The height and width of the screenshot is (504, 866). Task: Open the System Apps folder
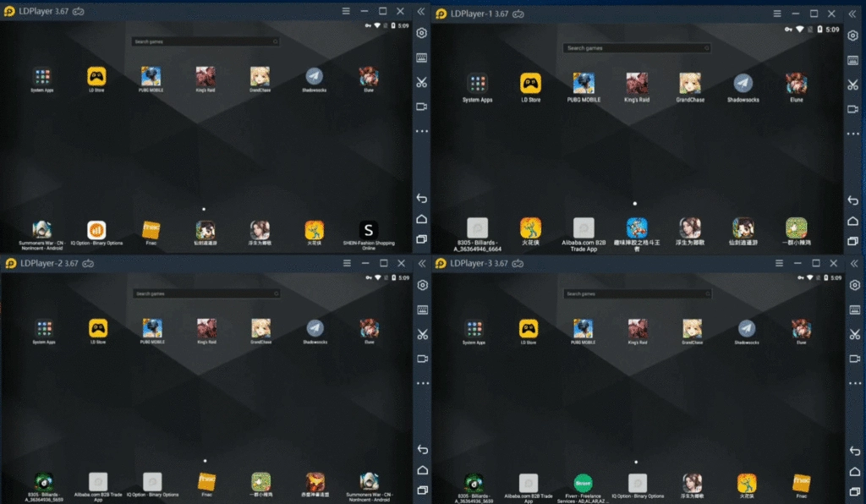coord(42,75)
